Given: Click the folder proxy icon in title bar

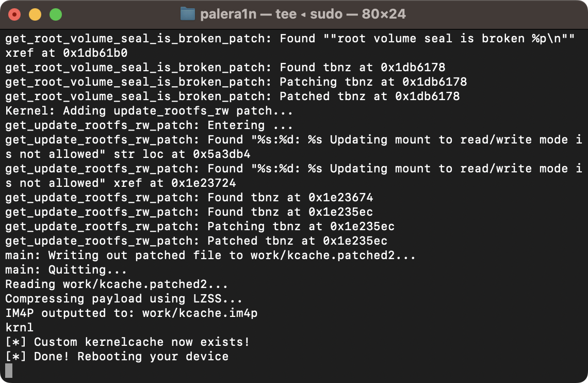Looking at the screenshot, I should coord(187,14).
